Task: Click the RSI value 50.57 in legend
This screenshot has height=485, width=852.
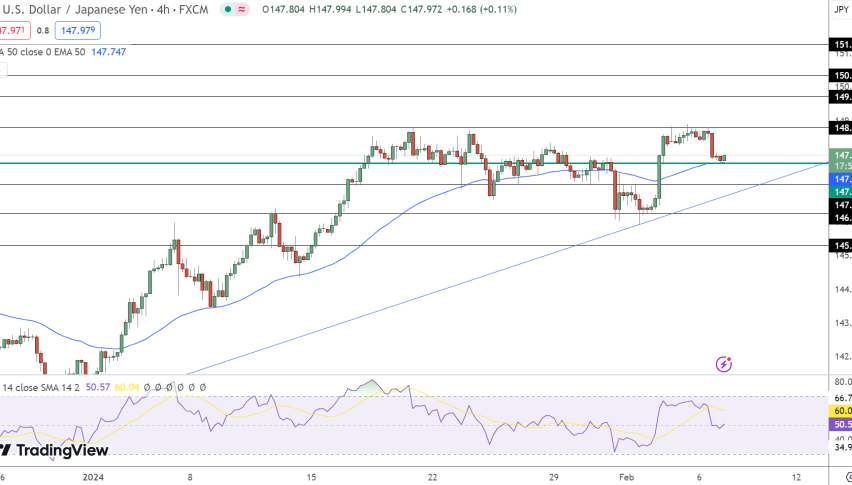Action: tap(98, 387)
